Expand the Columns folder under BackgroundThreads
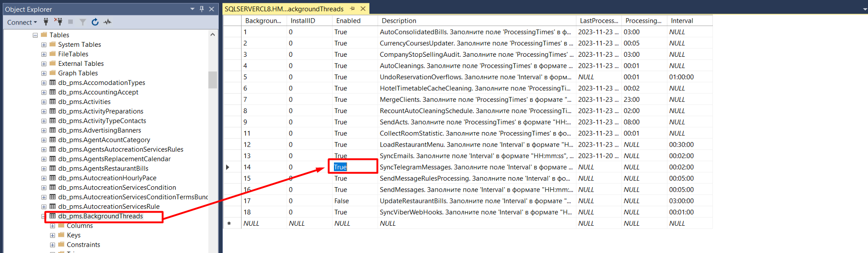Screen dimensions: 868x253 pos(52,226)
